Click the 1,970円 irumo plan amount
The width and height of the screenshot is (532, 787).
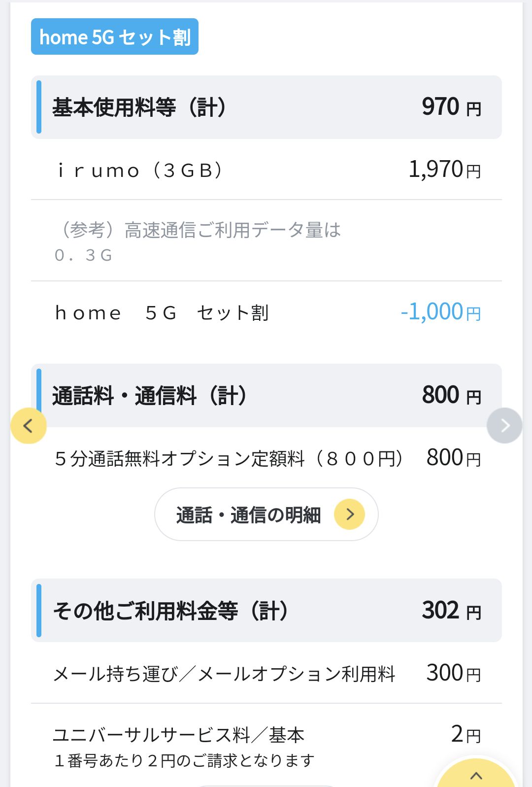(x=444, y=170)
